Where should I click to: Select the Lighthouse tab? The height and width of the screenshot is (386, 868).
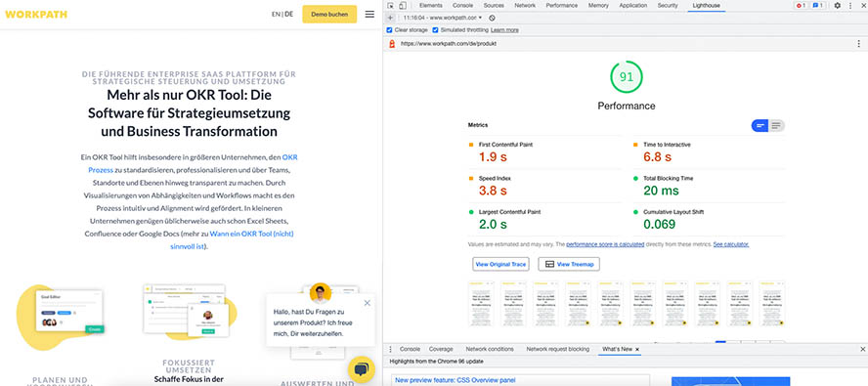707,6
